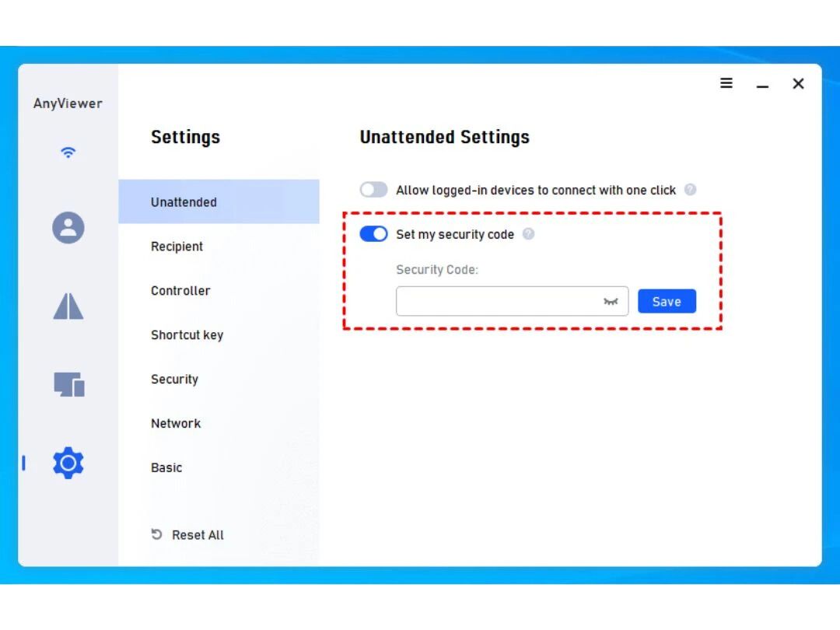The image size is (840, 630).
Task: Click the Set my security code label
Action: [x=455, y=235]
